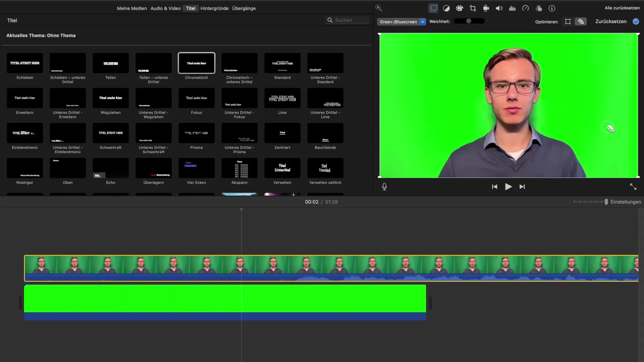Select the crop tool

(473, 8)
